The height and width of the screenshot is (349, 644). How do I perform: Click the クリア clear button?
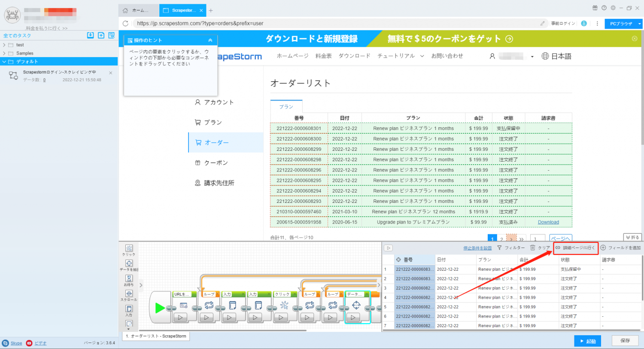tap(540, 248)
